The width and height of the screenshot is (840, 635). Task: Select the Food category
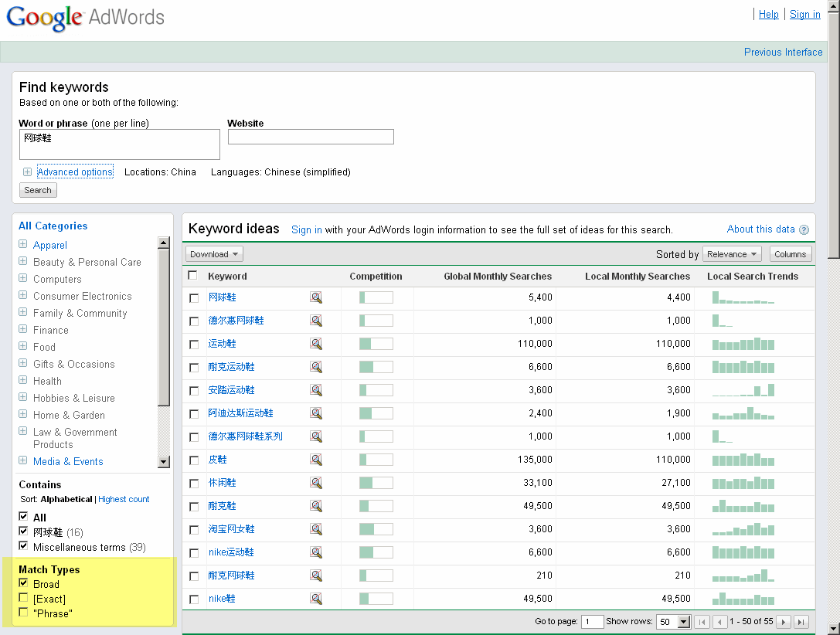coord(44,347)
